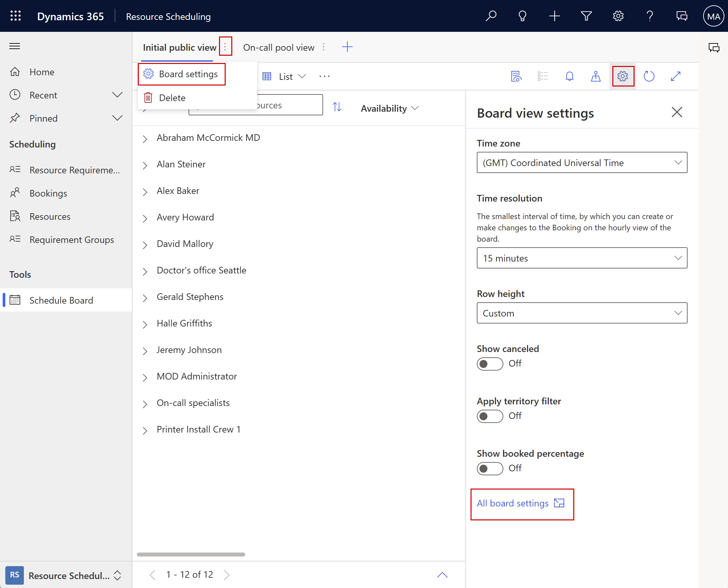
Task: Click the refresh schedule board icon
Action: pyautogui.click(x=649, y=76)
